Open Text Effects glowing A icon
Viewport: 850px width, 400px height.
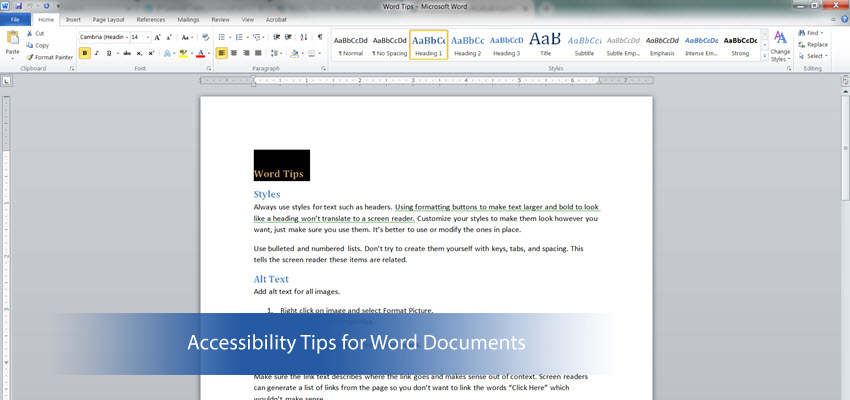[x=167, y=53]
